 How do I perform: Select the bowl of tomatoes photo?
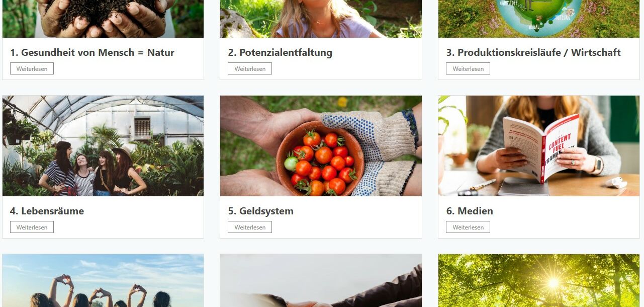point(321,146)
